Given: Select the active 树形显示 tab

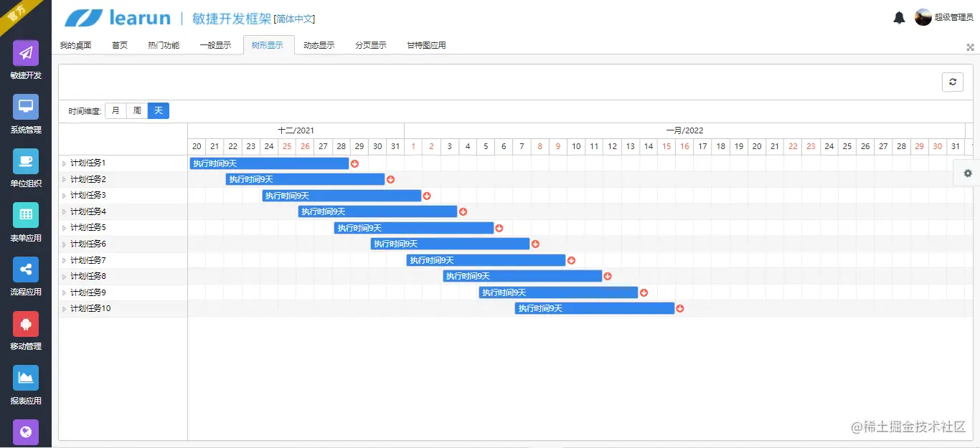Looking at the screenshot, I should pyautogui.click(x=268, y=45).
